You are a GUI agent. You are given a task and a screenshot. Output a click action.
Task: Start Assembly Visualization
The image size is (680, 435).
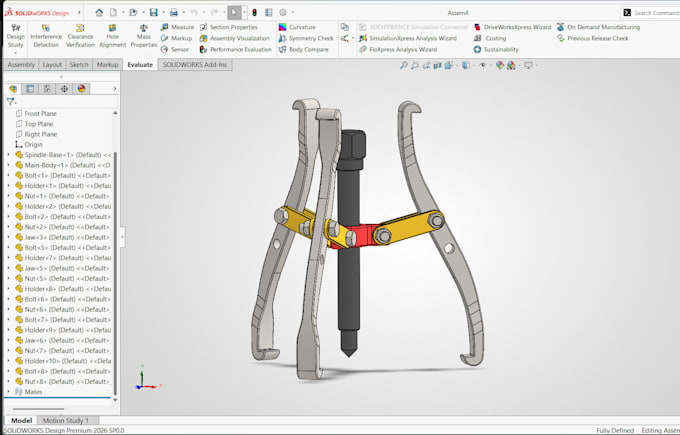coord(235,38)
